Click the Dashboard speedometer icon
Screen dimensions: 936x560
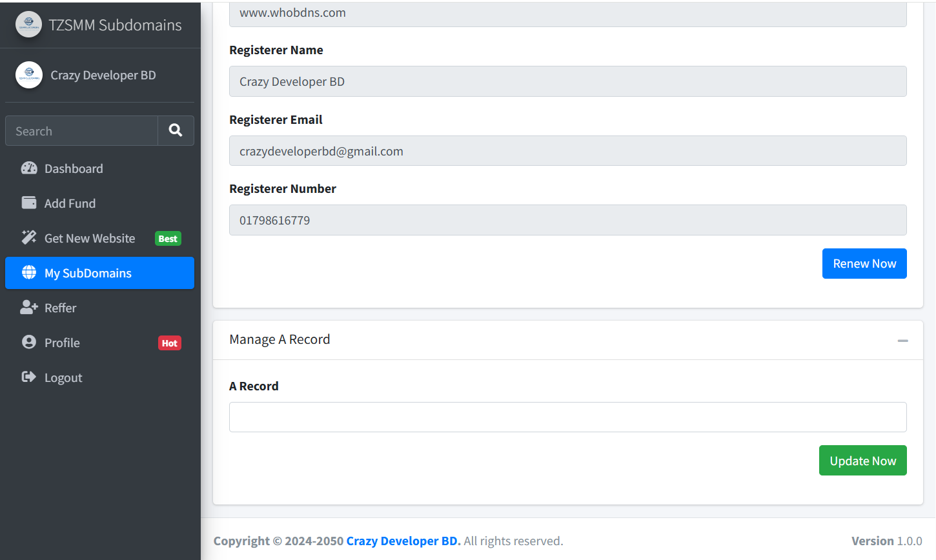pos(29,168)
